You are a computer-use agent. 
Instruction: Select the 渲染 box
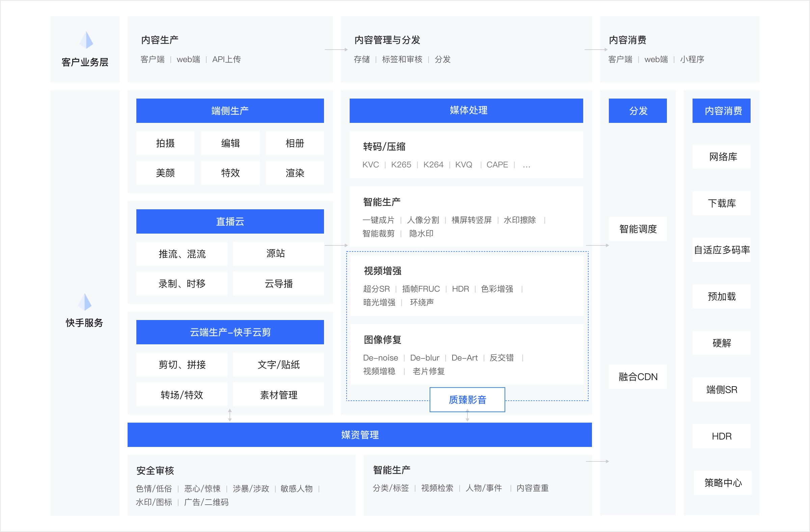click(x=295, y=173)
